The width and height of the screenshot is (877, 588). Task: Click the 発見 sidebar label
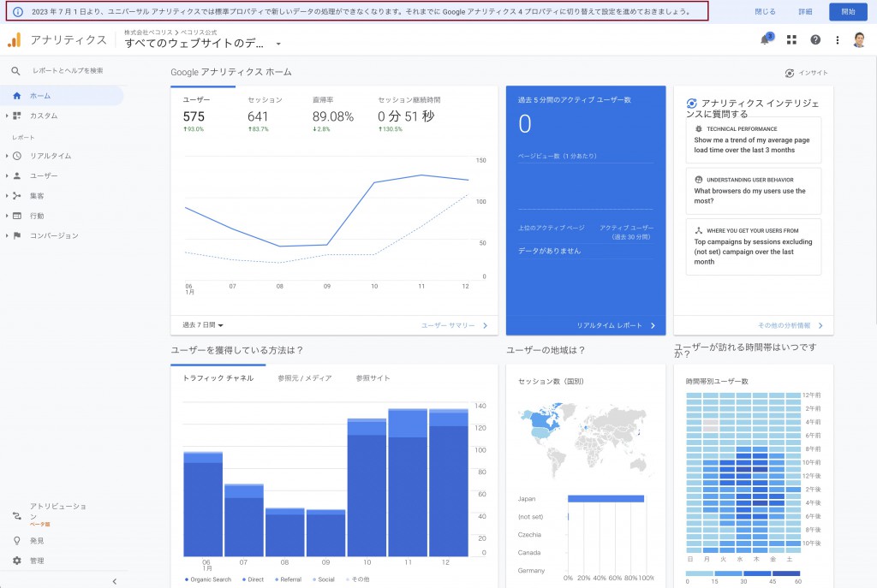click(37, 540)
